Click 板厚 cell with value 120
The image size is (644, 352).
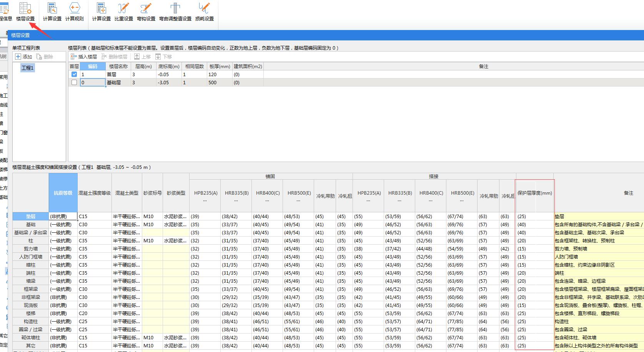click(x=220, y=74)
